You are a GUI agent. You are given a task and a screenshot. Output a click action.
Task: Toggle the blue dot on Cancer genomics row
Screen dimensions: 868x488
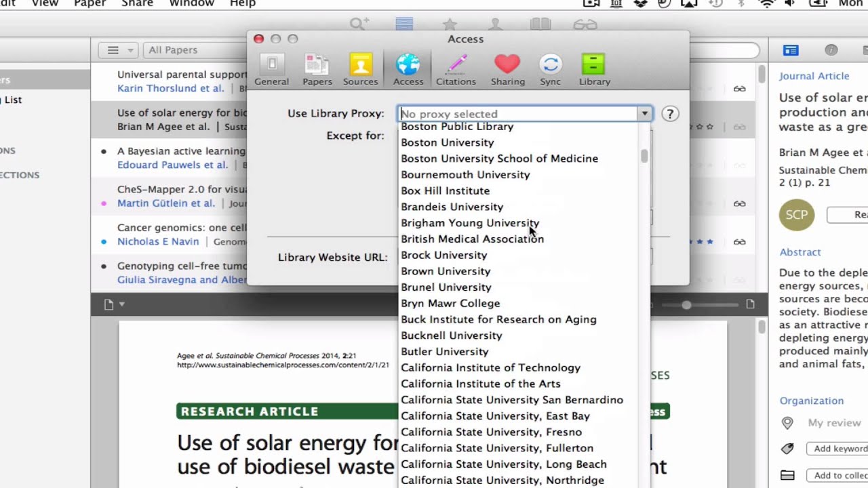point(104,241)
